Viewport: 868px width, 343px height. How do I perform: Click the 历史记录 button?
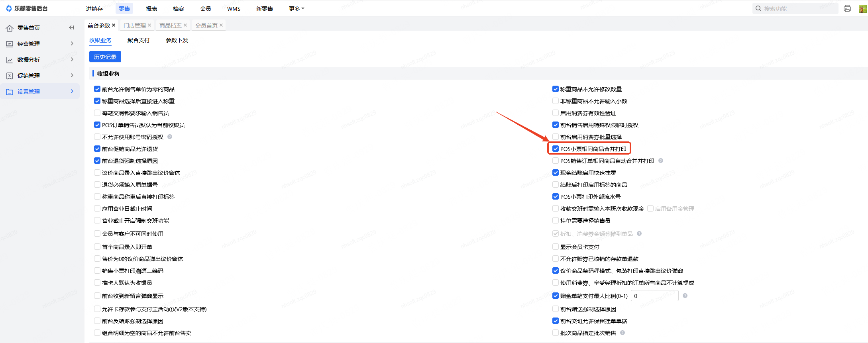point(105,57)
